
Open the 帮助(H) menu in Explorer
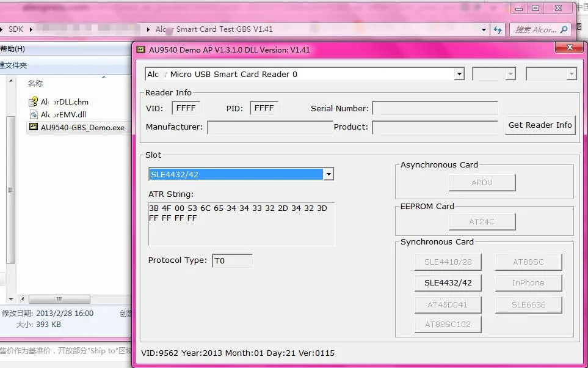12,49
